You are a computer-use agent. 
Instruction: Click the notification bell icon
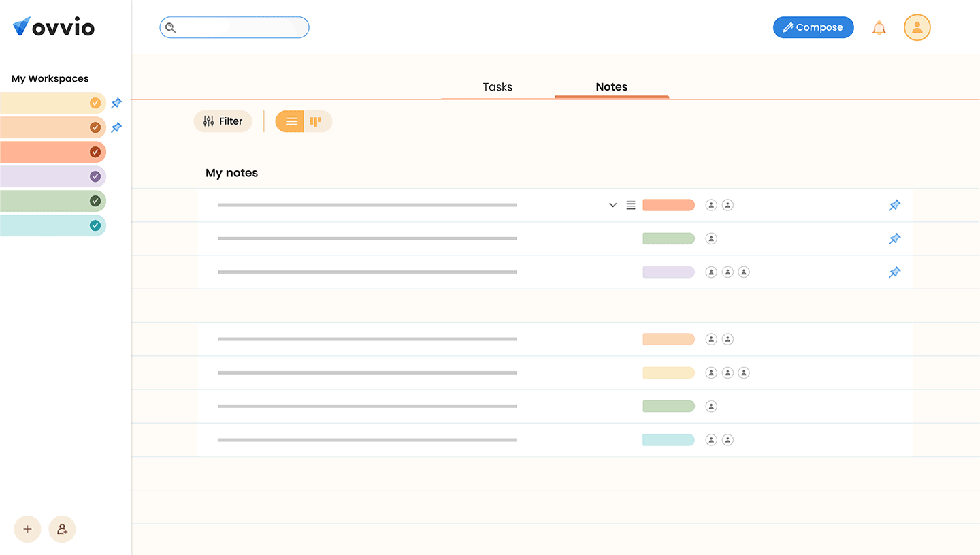point(879,27)
